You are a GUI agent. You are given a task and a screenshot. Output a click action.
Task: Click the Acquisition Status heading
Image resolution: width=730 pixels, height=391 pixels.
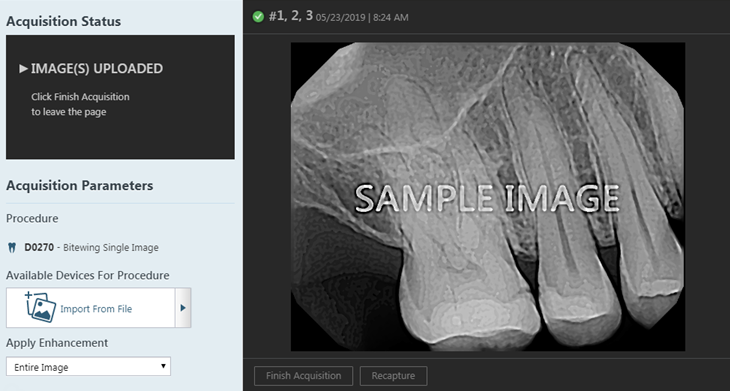click(x=63, y=21)
